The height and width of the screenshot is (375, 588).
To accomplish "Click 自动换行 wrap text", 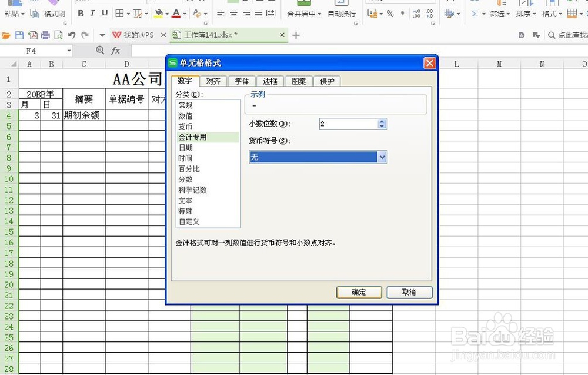I will pos(342,14).
